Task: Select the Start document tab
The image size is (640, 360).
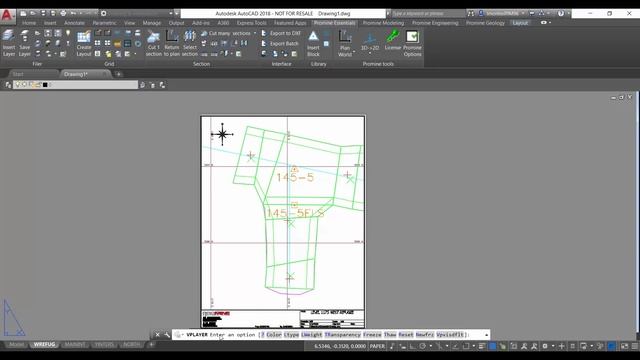Action: (18, 74)
